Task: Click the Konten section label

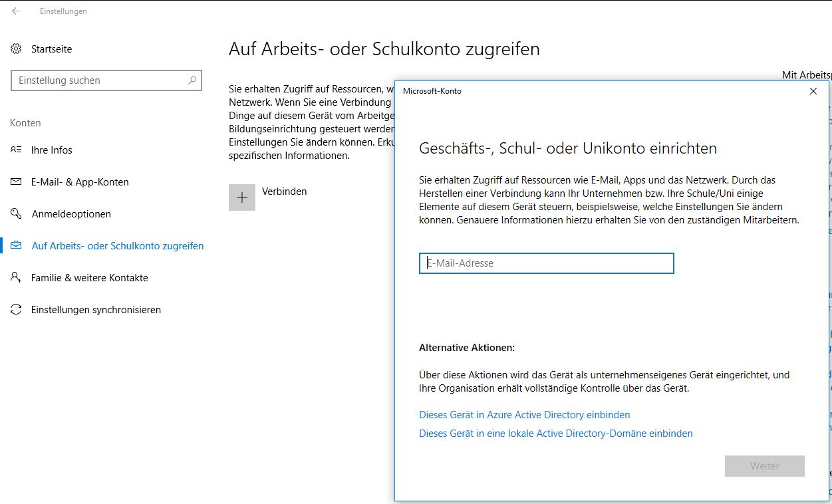Action: pos(25,122)
